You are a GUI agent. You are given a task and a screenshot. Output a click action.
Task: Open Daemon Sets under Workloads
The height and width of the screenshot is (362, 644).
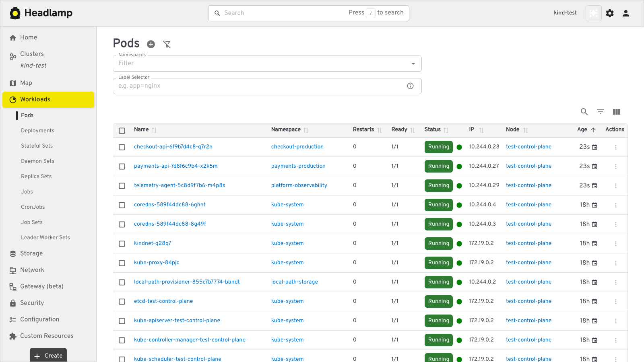pos(37,161)
